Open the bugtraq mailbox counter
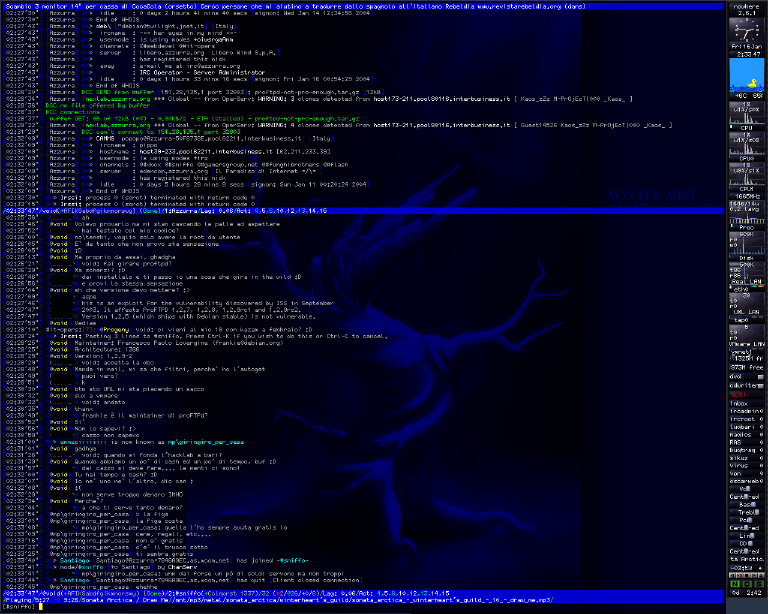Viewport: 768px width, 614px height. 746,450
